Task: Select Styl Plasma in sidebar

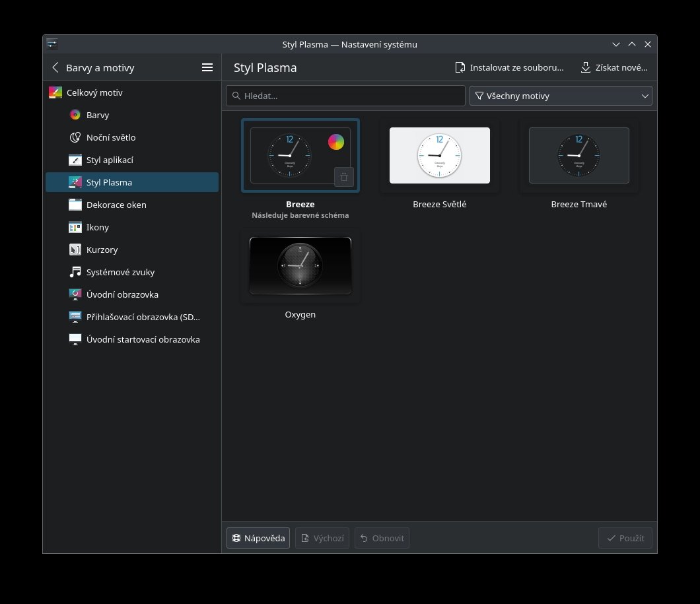Action: click(132, 182)
